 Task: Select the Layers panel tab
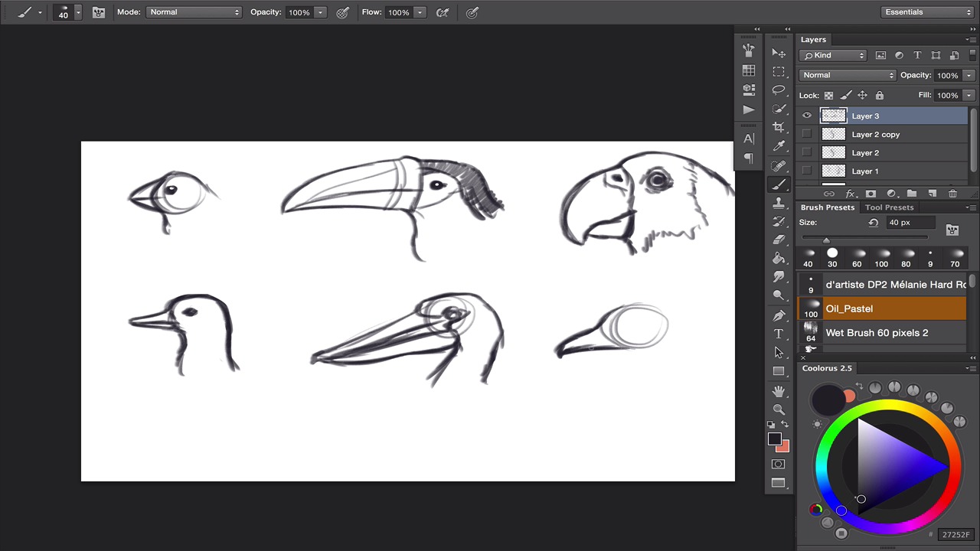pos(813,40)
